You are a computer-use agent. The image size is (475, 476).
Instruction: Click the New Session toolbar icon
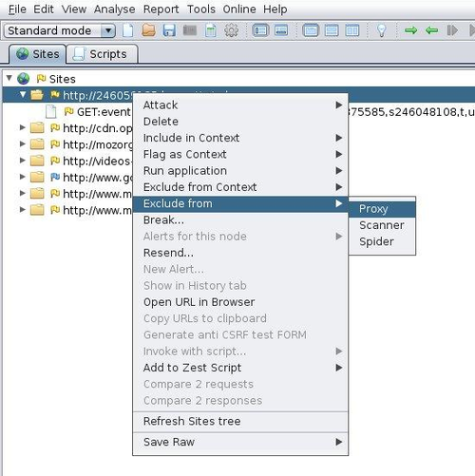click(128, 30)
